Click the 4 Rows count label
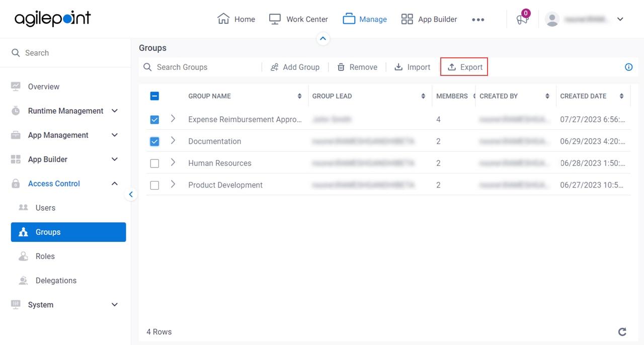 [x=159, y=332]
